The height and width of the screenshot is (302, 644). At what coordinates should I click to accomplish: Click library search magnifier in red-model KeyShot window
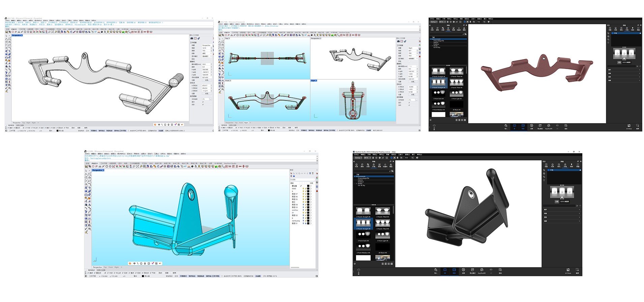tap(463, 34)
